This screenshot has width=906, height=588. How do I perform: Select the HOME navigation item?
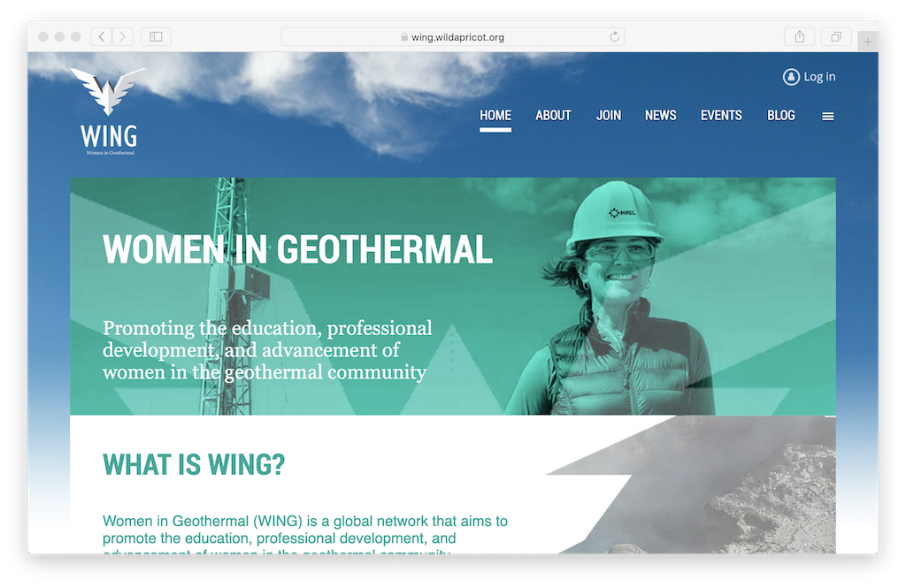pyautogui.click(x=495, y=115)
